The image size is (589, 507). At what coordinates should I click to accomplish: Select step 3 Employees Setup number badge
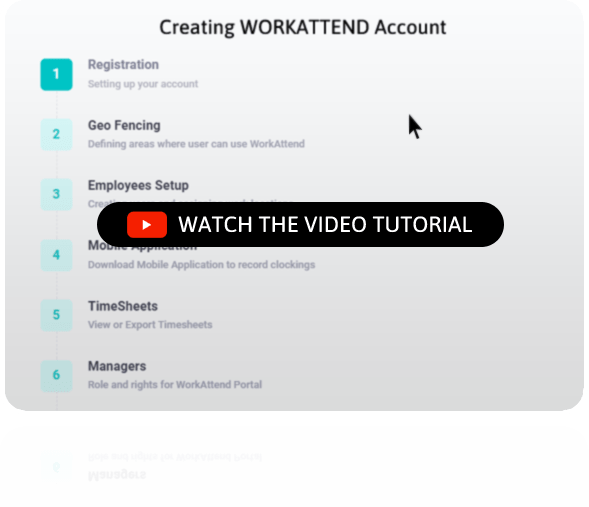point(56,195)
